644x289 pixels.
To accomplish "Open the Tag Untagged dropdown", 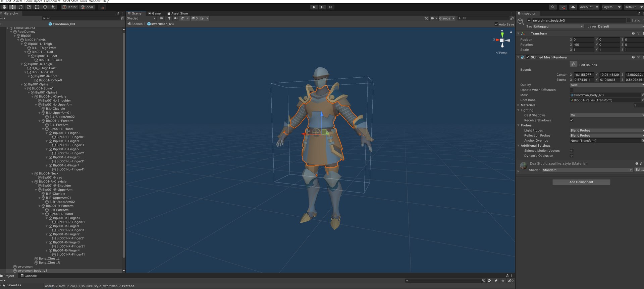I will [x=558, y=26].
